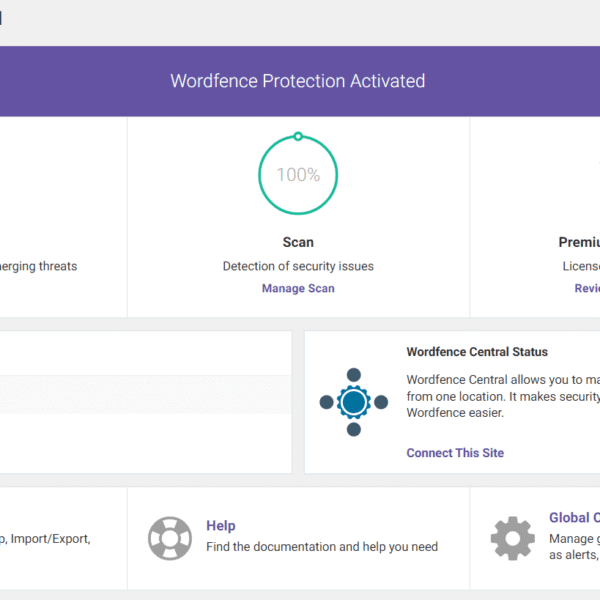Click the Wordfence Central gear network icon
Screen dimensions: 600x600
(x=353, y=402)
